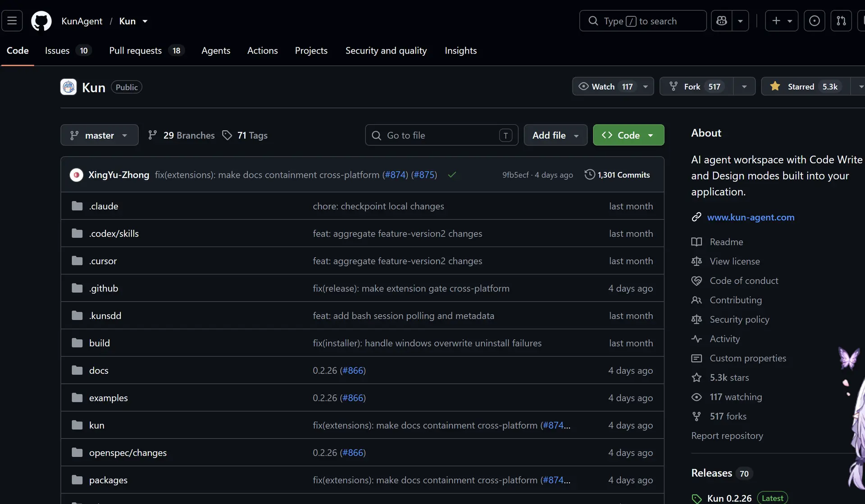Visit the www.kun-agent.com website link

pos(751,217)
